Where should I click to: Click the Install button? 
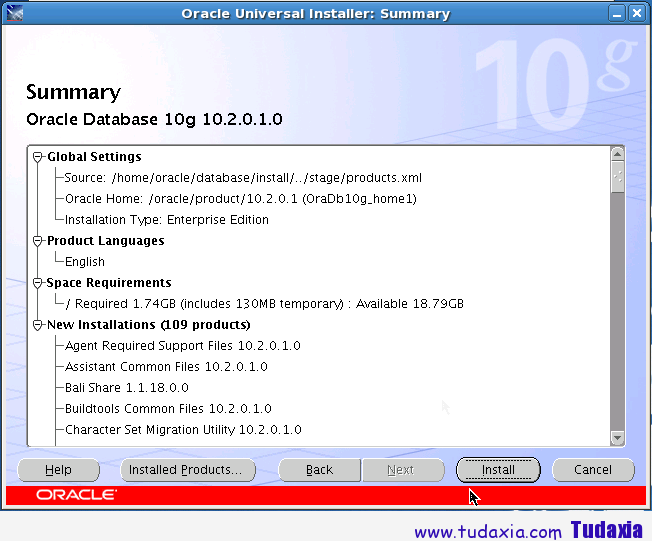coord(498,470)
